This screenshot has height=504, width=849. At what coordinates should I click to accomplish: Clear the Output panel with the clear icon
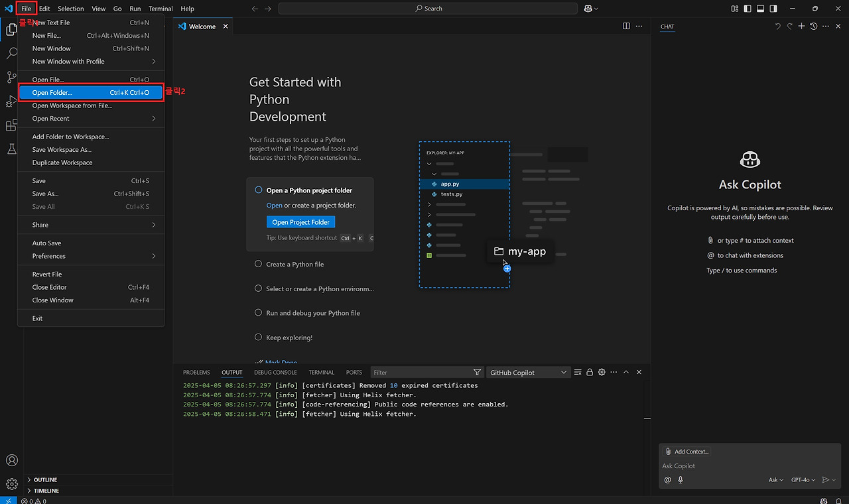click(x=577, y=372)
